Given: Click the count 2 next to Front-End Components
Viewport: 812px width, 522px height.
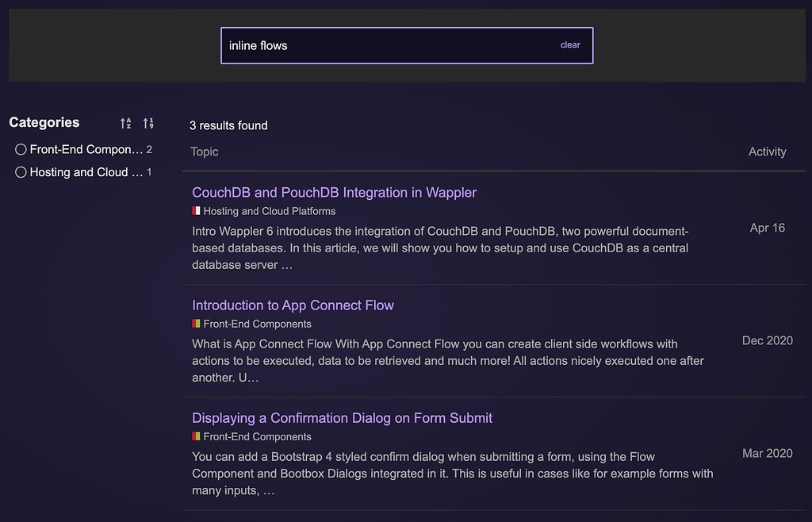Looking at the screenshot, I should tap(149, 149).
